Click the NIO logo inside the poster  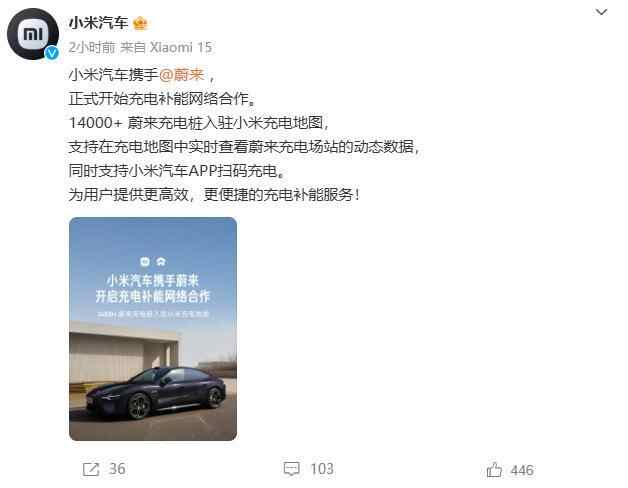point(161,262)
